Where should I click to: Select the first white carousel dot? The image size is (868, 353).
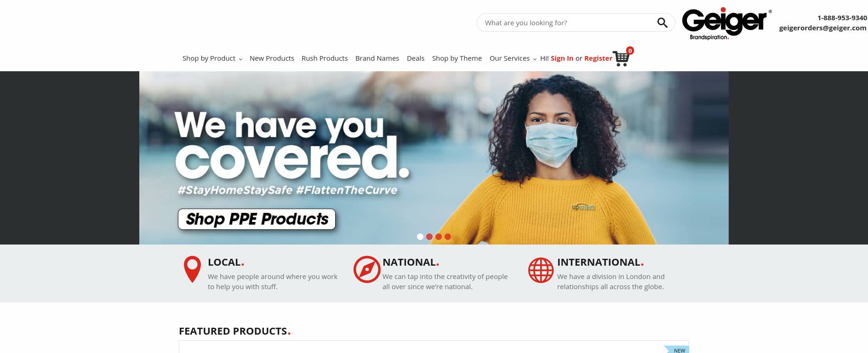[x=420, y=237]
